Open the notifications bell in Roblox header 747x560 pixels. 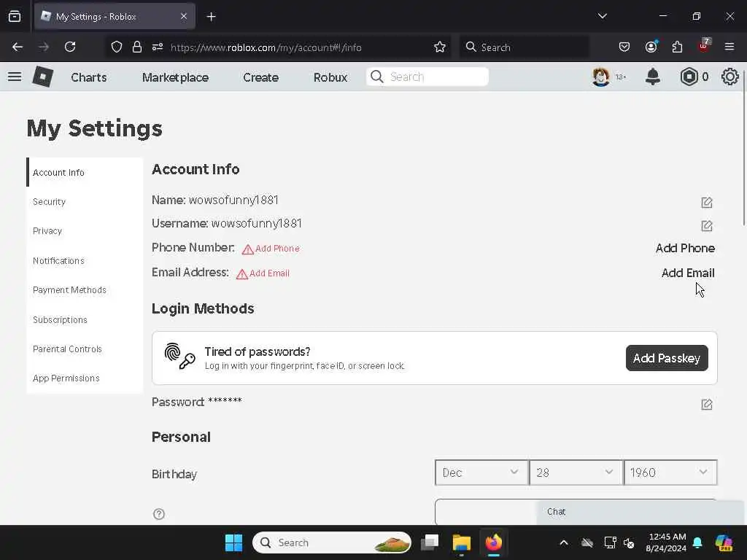[x=653, y=77]
